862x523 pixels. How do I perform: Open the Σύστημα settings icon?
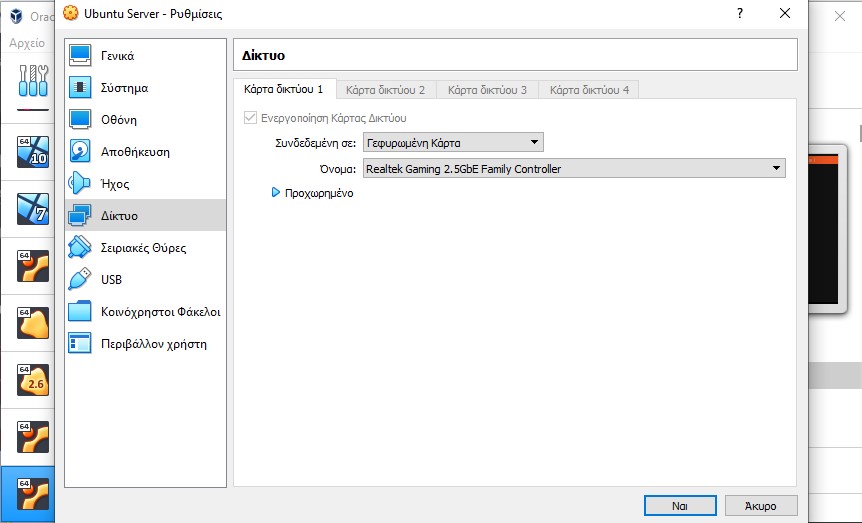coord(80,87)
